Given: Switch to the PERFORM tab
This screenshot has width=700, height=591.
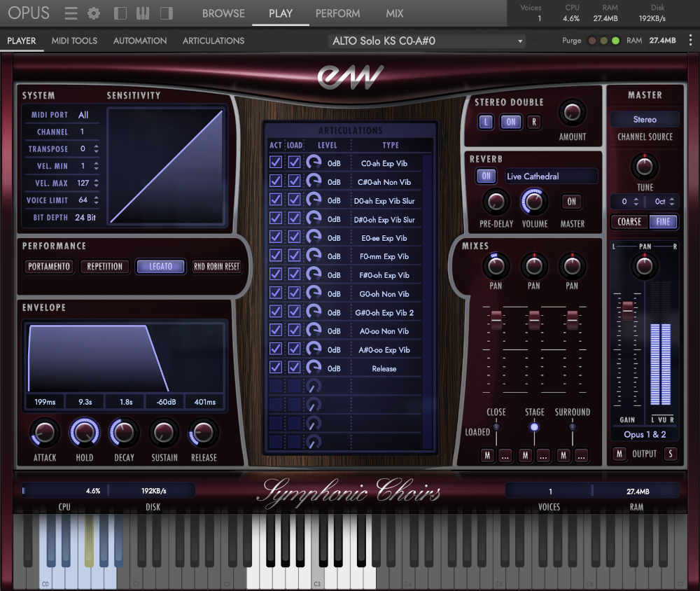Looking at the screenshot, I should point(337,13).
